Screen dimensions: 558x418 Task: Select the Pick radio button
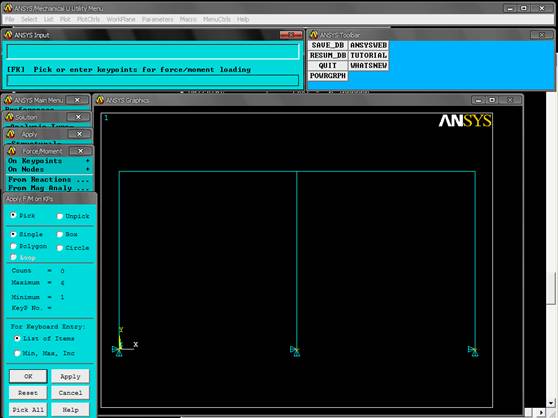coord(13,215)
